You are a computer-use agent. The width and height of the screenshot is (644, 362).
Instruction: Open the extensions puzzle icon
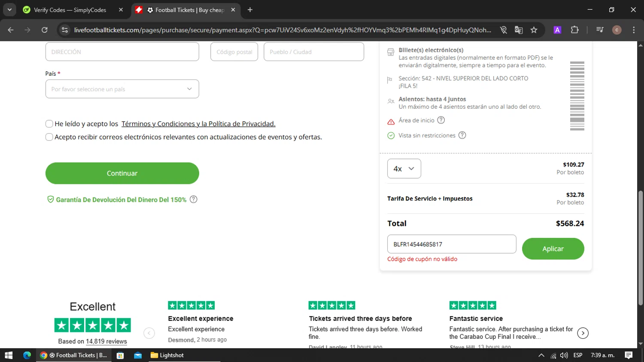tap(574, 30)
